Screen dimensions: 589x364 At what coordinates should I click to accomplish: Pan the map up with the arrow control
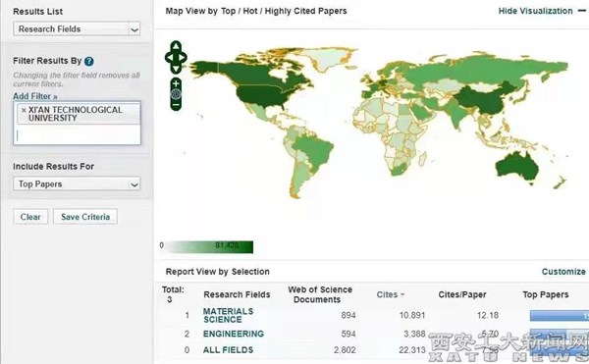176,46
